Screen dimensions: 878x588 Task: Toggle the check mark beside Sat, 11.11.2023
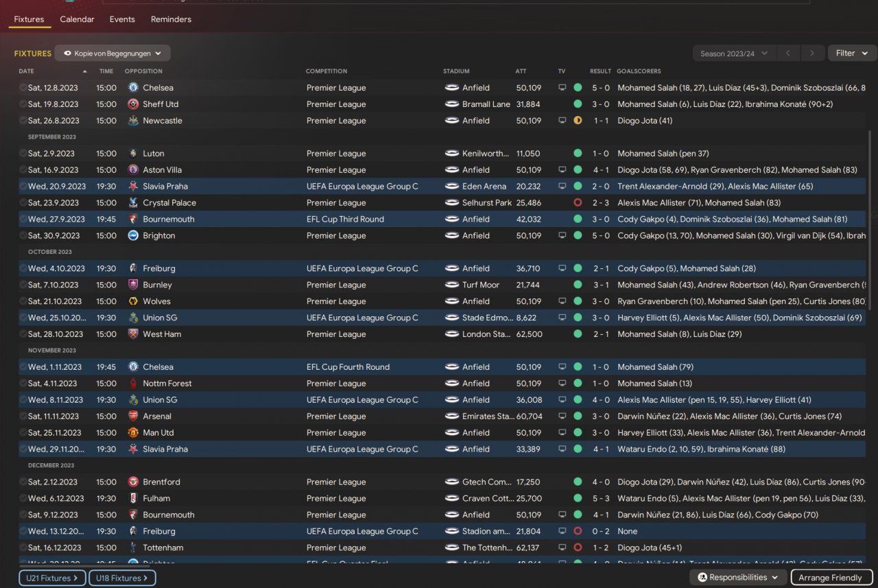[x=23, y=416]
